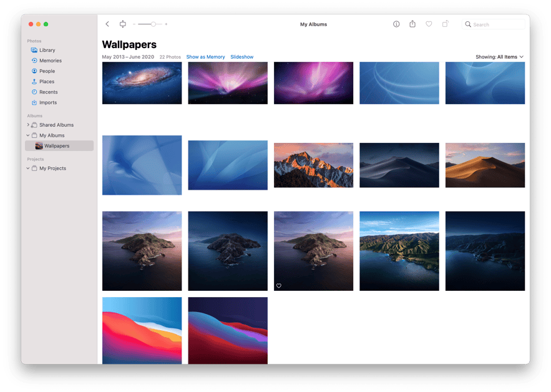Select the dark Catalina island thumbnail
This screenshot has height=392, width=551.
[x=228, y=251]
